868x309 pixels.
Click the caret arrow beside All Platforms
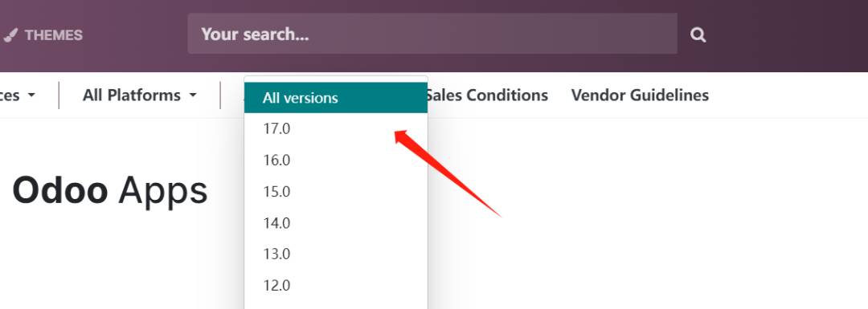(193, 95)
